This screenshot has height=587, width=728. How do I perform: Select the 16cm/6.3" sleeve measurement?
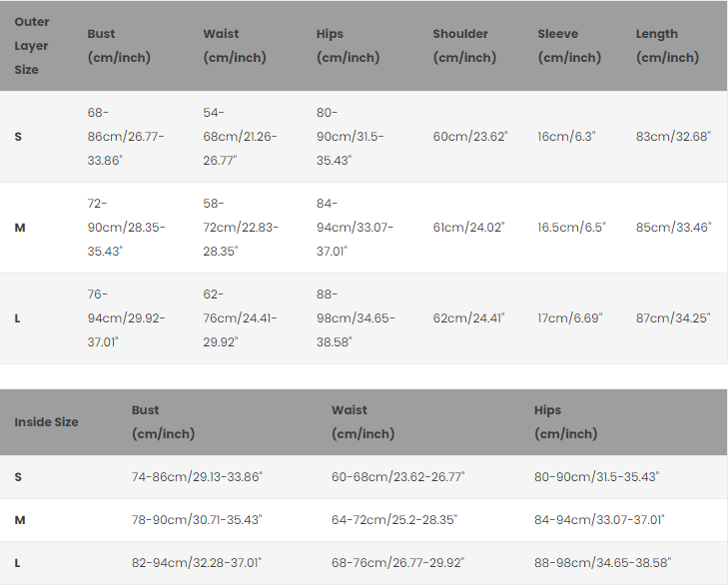tap(566, 136)
